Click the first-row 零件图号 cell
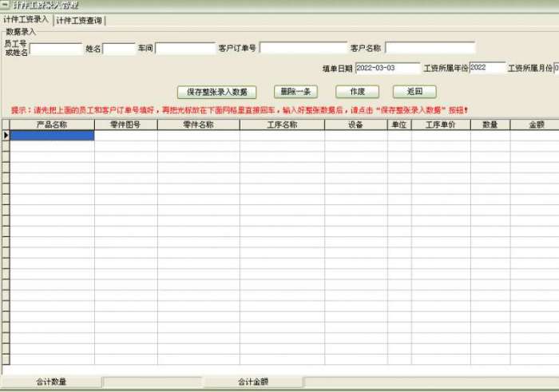 pyautogui.click(x=126, y=136)
